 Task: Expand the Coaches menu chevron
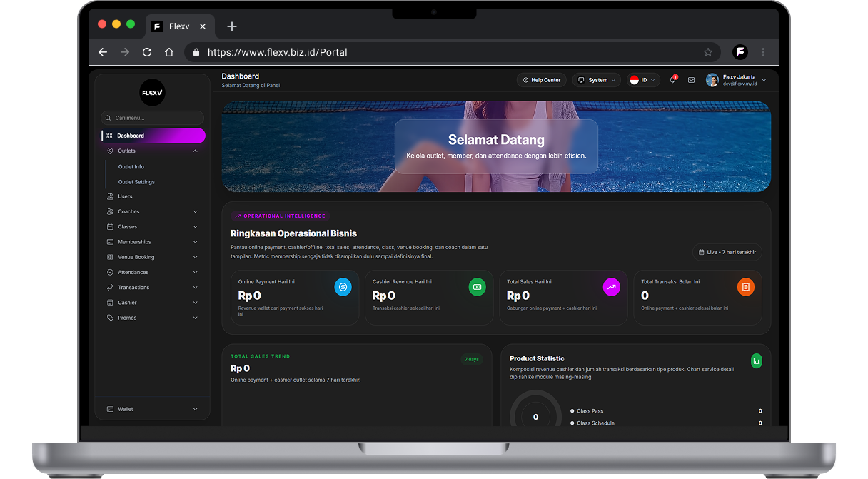(x=196, y=211)
